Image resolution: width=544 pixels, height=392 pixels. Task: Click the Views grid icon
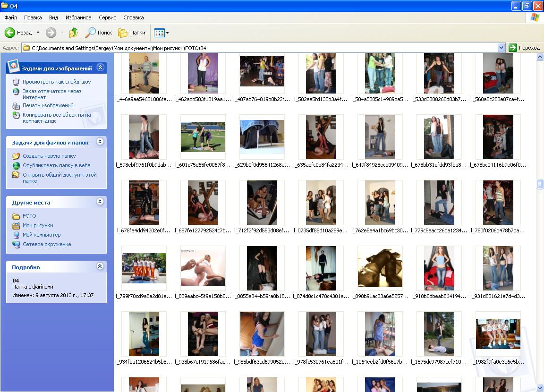coord(159,33)
